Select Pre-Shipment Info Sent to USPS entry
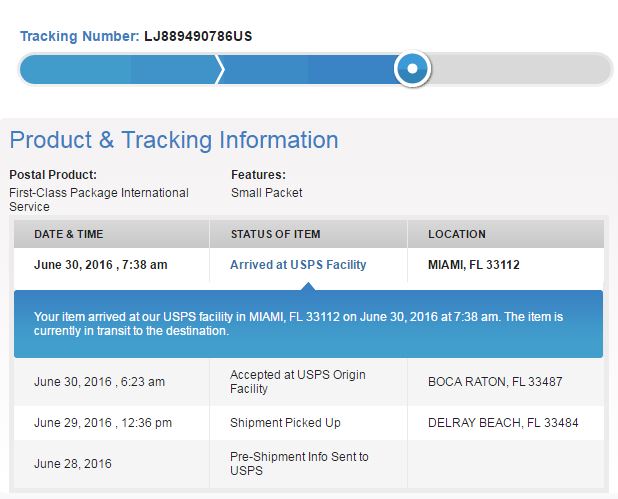 click(x=299, y=464)
